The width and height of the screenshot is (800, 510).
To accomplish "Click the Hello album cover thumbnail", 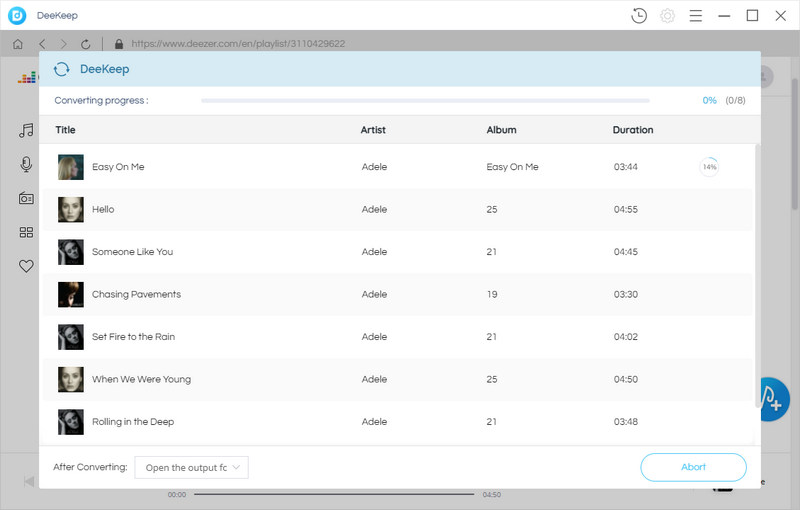I will [70, 210].
